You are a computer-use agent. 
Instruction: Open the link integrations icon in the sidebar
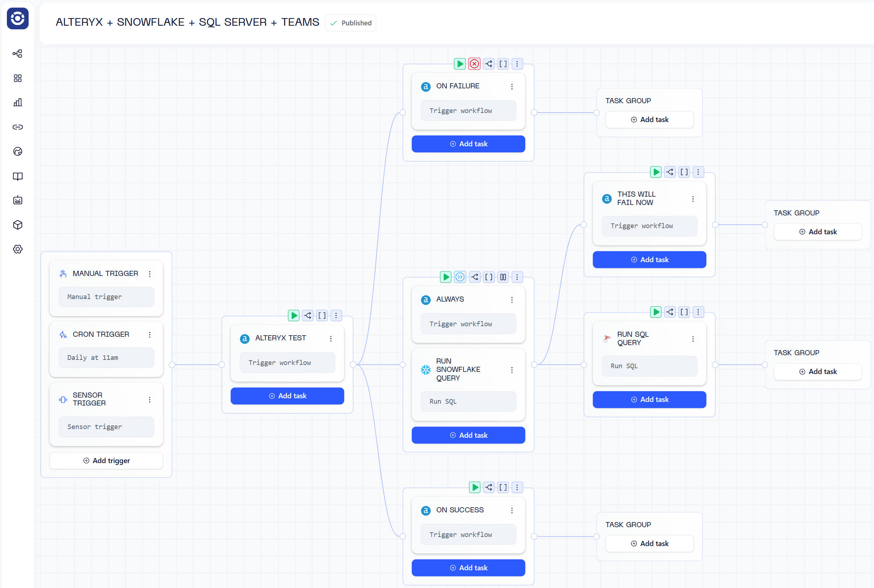[x=18, y=127]
